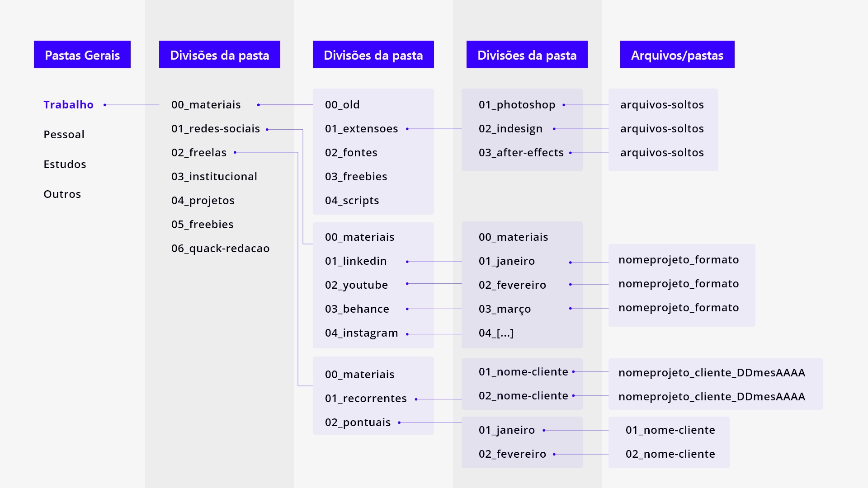868x488 pixels.
Task: Click the Pessoal folder label
Action: click(64, 135)
